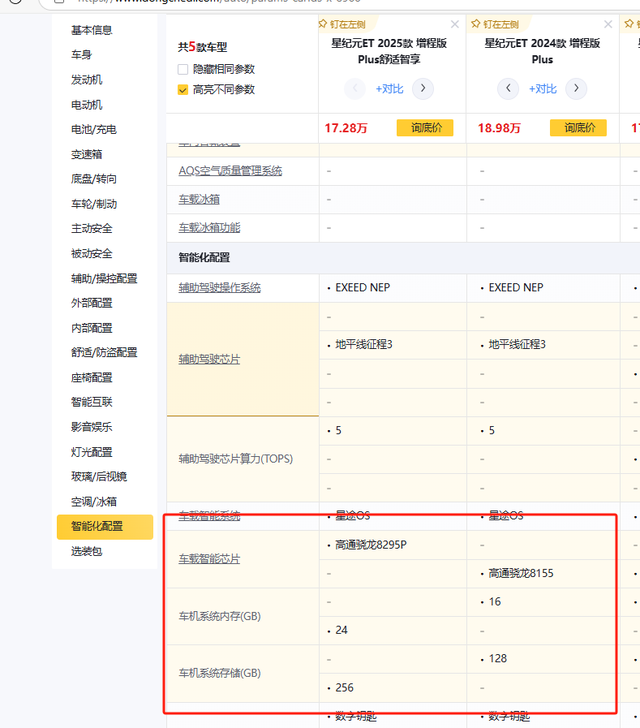Screen dimensions: 640x728
Task: Pin 星纪元ET 2024款 column to left
Action: (496, 24)
